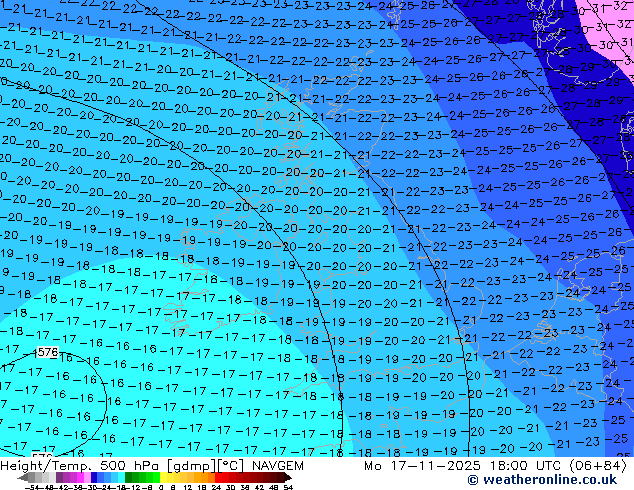Open the weatheronline.co.uk link
This screenshot has height=490, width=634.
(x=542, y=480)
